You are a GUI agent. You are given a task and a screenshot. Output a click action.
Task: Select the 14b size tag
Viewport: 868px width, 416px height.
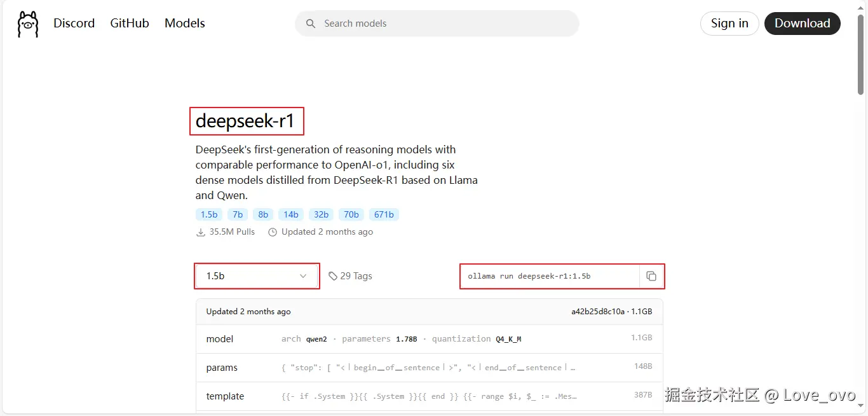[291, 214]
